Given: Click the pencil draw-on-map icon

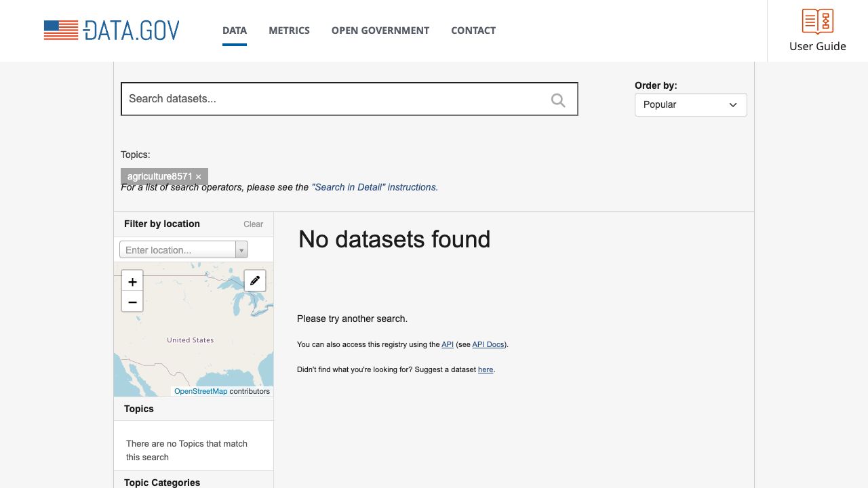Looking at the screenshot, I should [x=255, y=281].
